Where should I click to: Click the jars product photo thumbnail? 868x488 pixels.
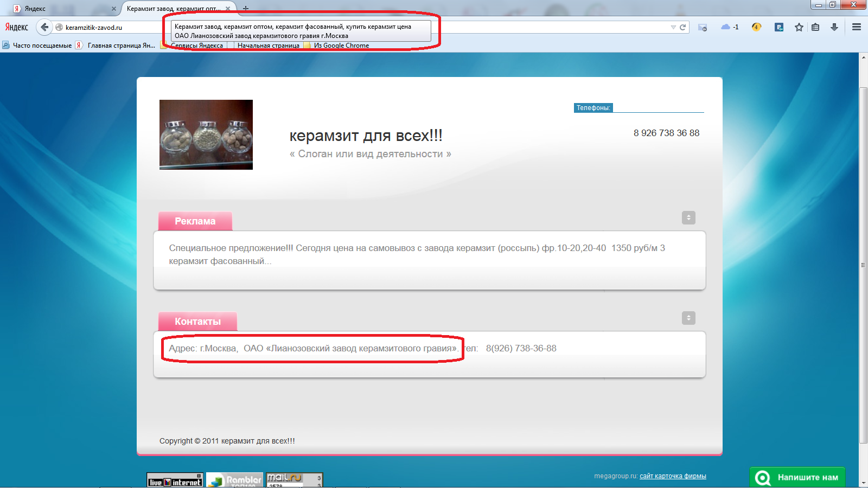click(206, 134)
